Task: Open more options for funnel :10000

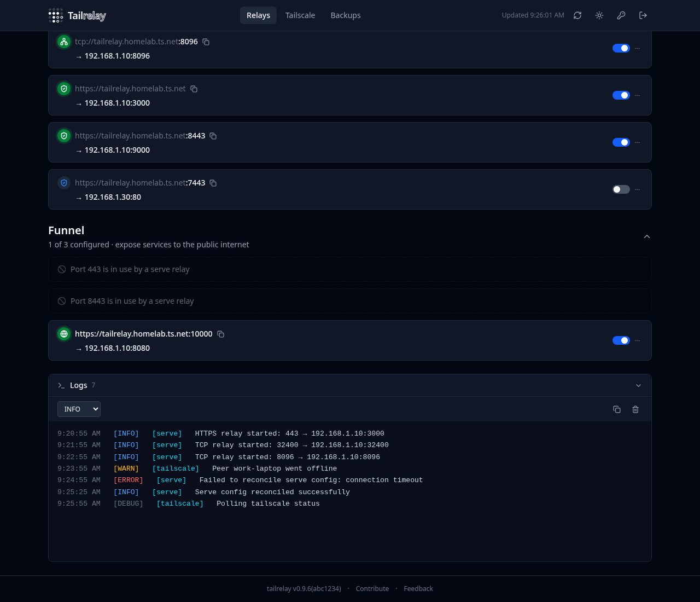Action: [637, 340]
